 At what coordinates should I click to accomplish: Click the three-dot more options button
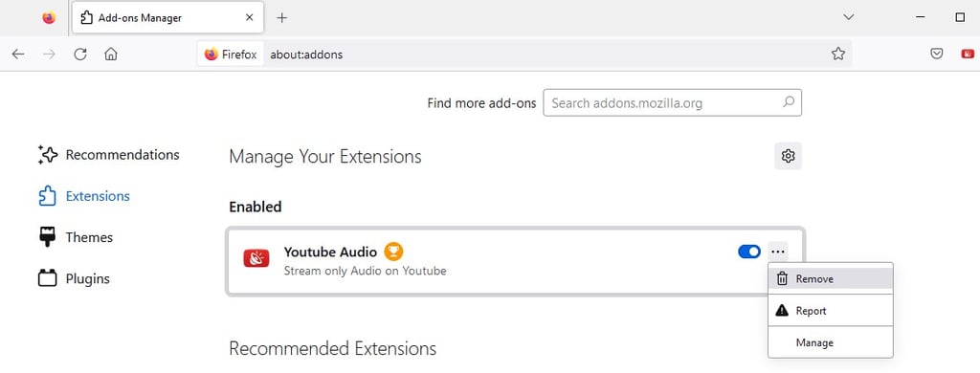point(777,252)
